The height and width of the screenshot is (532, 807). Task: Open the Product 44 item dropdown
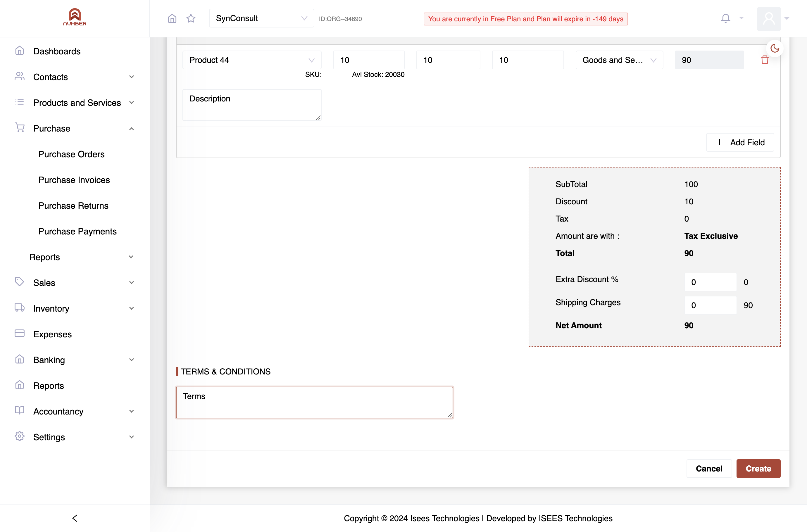pyautogui.click(x=252, y=60)
